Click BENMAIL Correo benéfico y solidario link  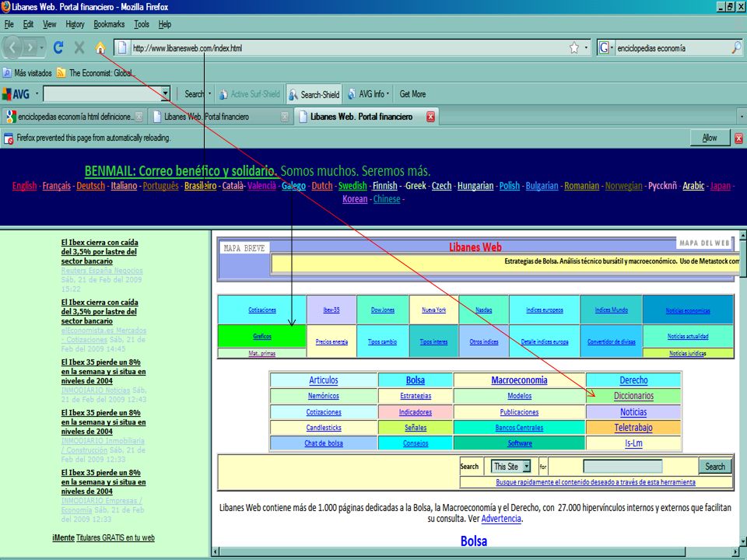coord(181,170)
